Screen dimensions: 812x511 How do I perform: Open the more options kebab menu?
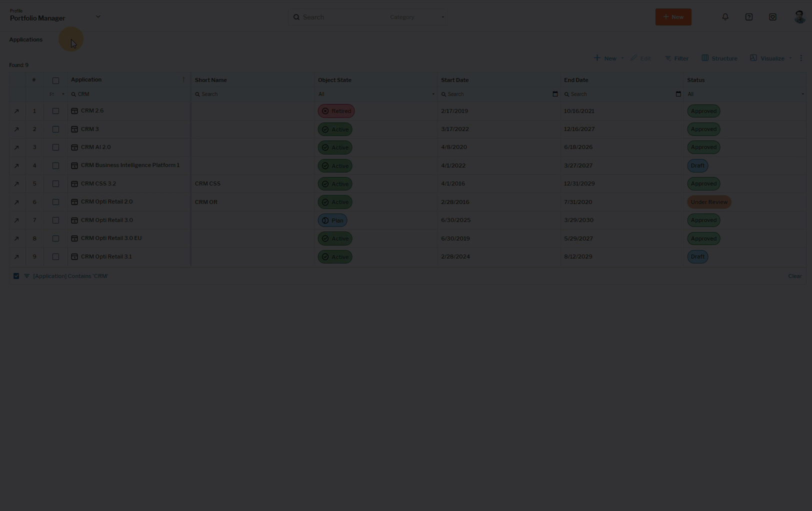point(801,58)
